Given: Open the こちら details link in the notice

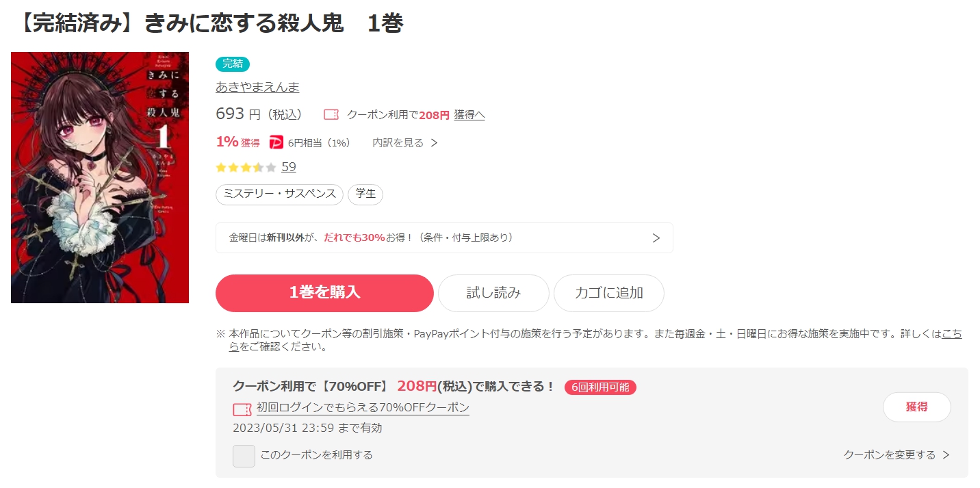Looking at the screenshot, I should tap(952, 334).
